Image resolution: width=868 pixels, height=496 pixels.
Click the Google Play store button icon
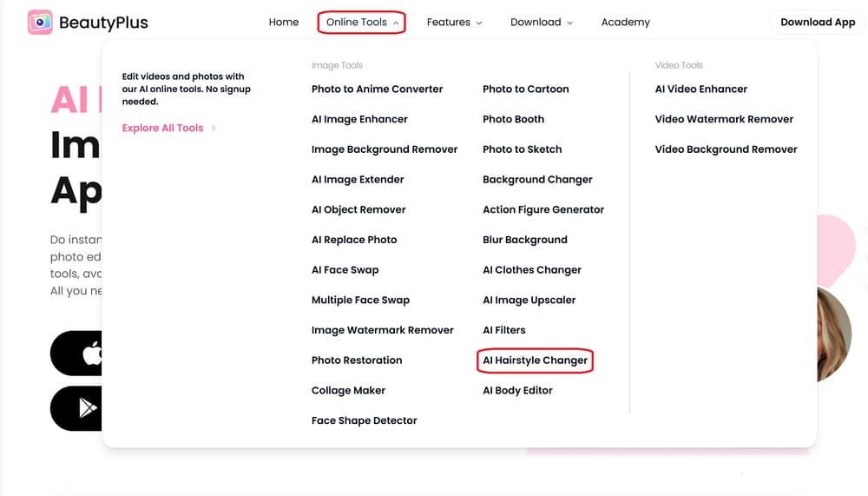pyautogui.click(x=88, y=408)
